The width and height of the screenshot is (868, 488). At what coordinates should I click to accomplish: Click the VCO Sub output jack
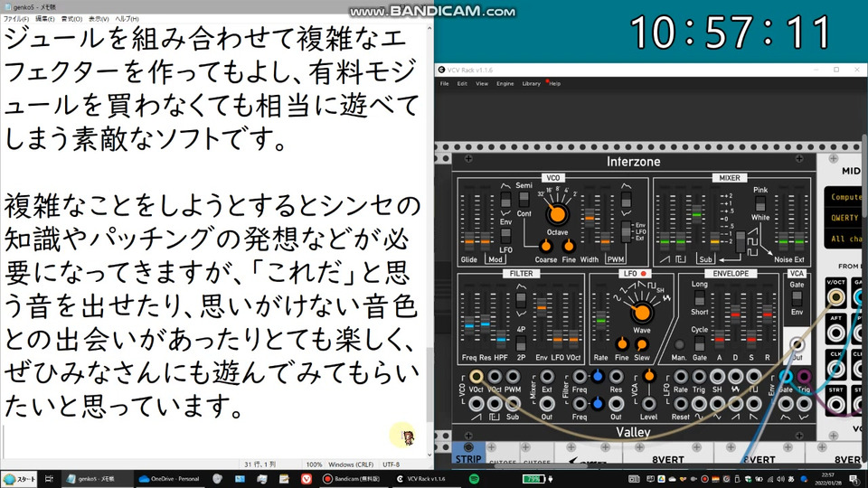click(514, 404)
